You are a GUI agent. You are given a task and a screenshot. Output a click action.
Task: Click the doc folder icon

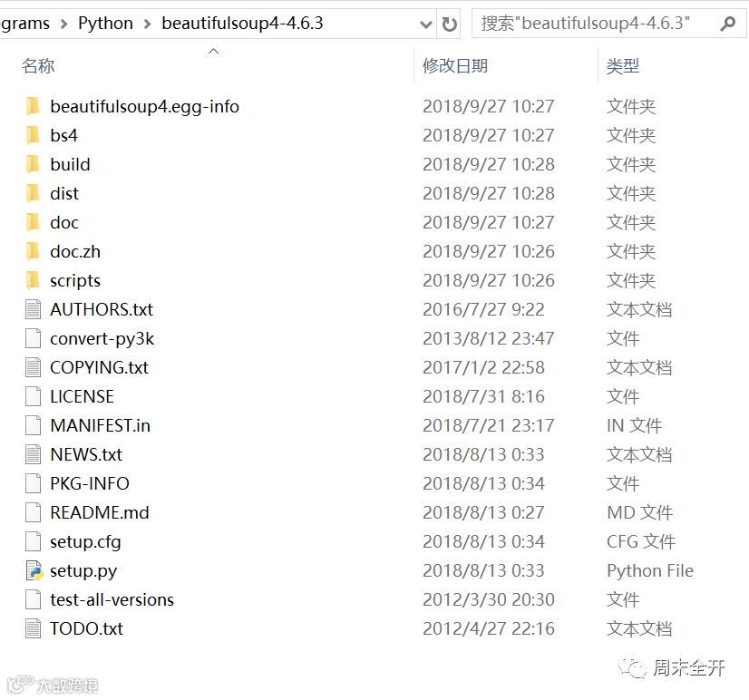click(x=33, y=222)
